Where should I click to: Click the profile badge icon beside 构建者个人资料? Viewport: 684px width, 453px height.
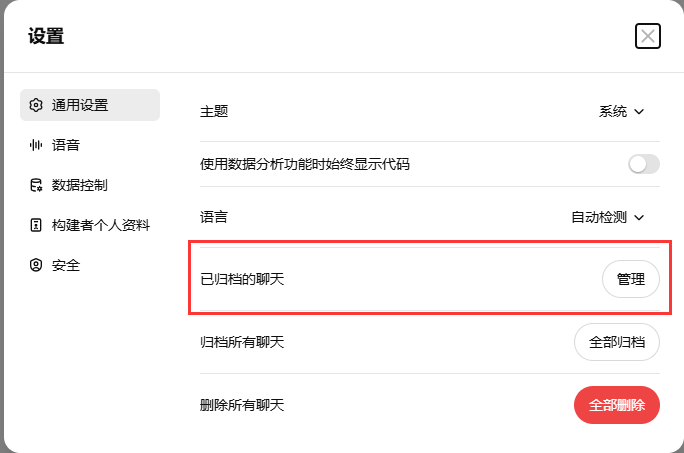point(36,225)
